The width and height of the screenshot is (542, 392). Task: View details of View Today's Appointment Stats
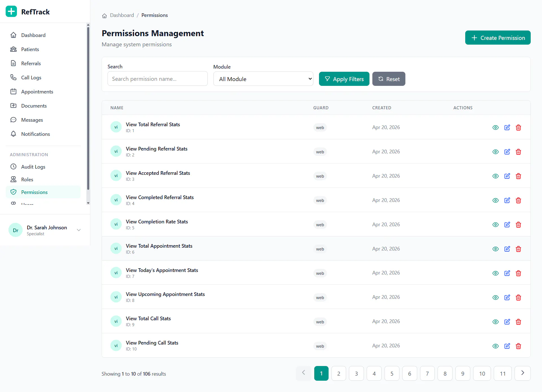495,273
